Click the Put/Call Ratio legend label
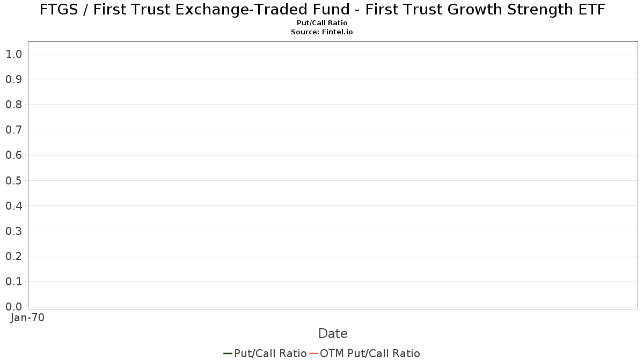The width and height of the screenshot is (644, 362). click(270, 353)
